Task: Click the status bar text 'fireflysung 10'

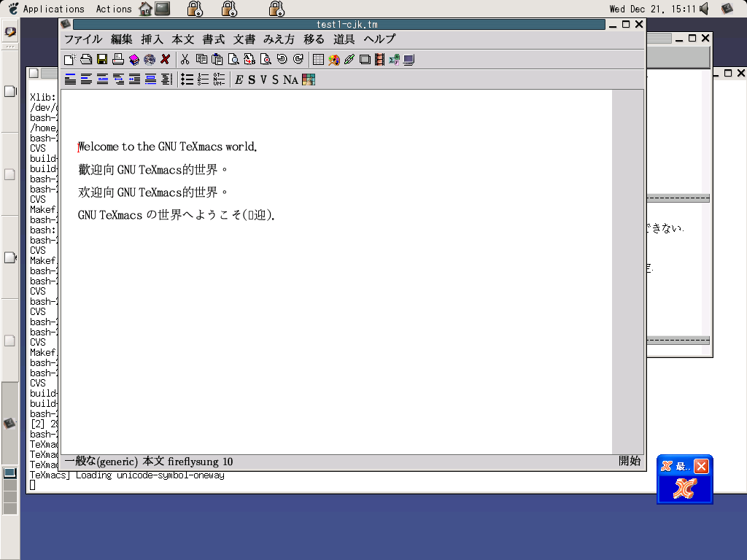Action: click(x=200, y=462)
